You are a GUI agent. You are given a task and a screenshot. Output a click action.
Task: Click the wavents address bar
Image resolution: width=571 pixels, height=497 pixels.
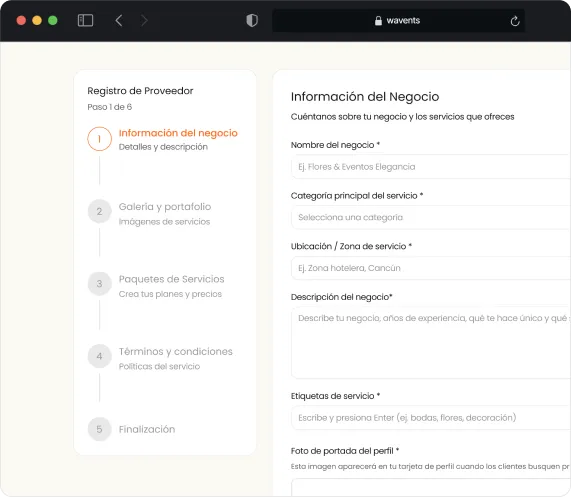coord(398,21)
